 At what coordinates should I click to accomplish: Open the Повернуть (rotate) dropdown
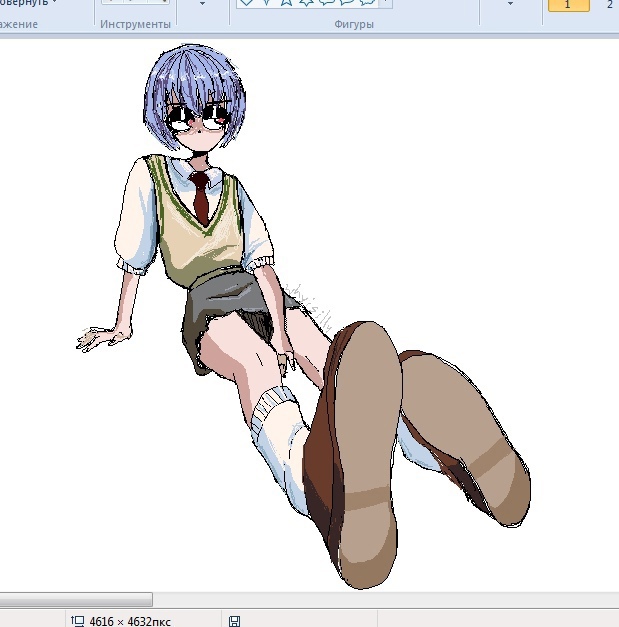click(27, 2)
